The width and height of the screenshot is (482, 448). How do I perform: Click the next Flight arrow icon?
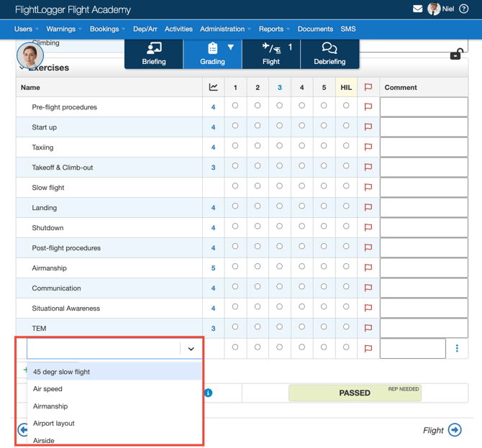pos(455,430)
